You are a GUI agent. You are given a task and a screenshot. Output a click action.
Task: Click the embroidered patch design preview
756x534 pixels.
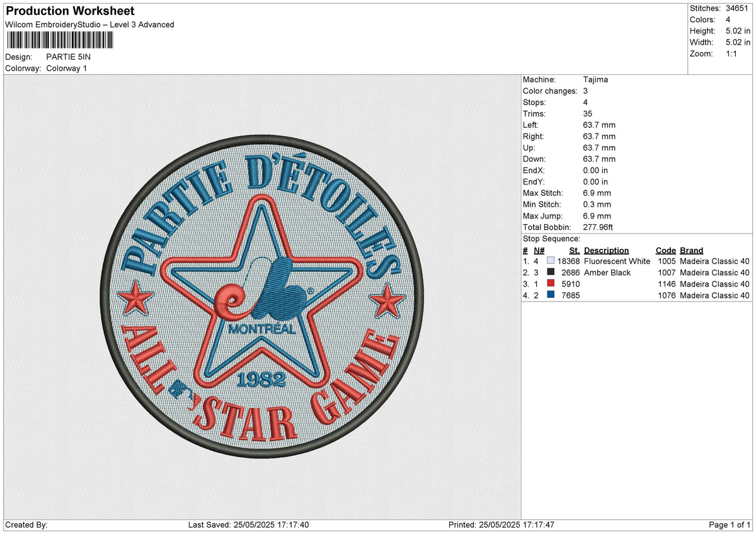point(262,297)
